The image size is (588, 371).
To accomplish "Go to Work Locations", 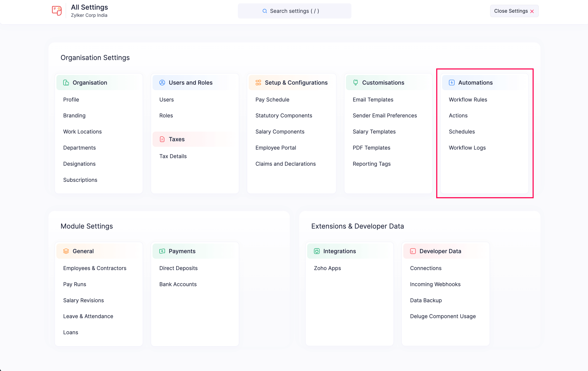I will [x=82, y=132].
